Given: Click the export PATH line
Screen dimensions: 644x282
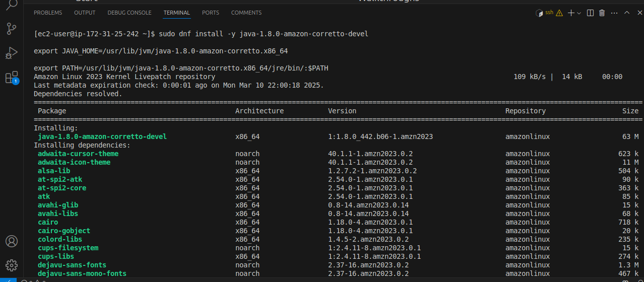Looking at the screenshot, I should pyautogui.click(x=181, y=68).
